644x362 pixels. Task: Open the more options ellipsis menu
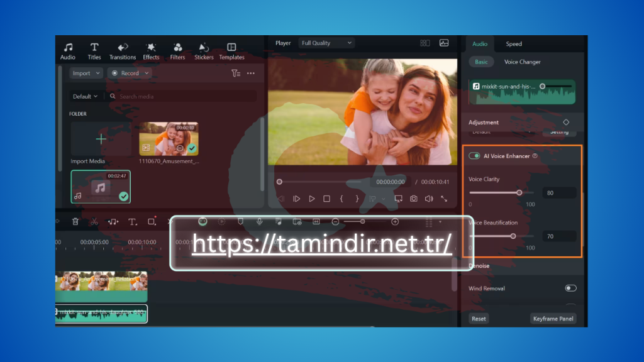click(x=250, y=74)
